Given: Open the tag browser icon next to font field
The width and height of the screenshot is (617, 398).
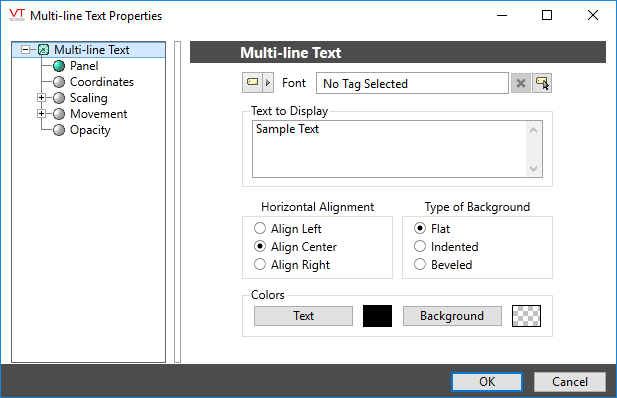Looking at the screenshot, I should coord(542,83).
